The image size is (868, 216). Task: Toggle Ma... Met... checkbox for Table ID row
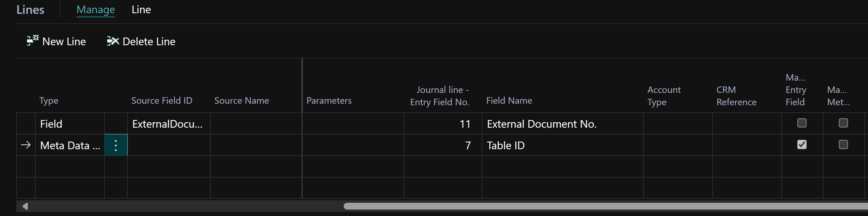(x=843, y=145)
